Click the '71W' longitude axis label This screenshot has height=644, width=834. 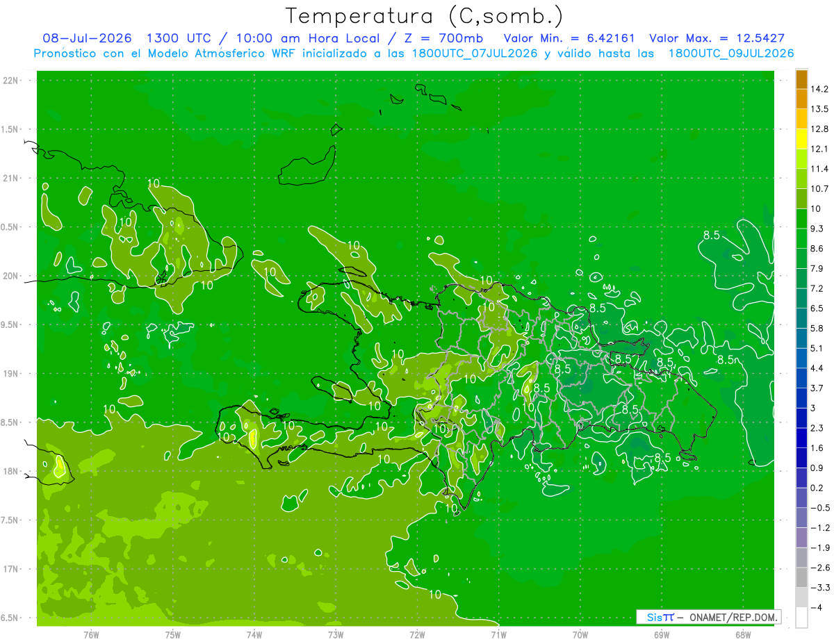[498, 635]
